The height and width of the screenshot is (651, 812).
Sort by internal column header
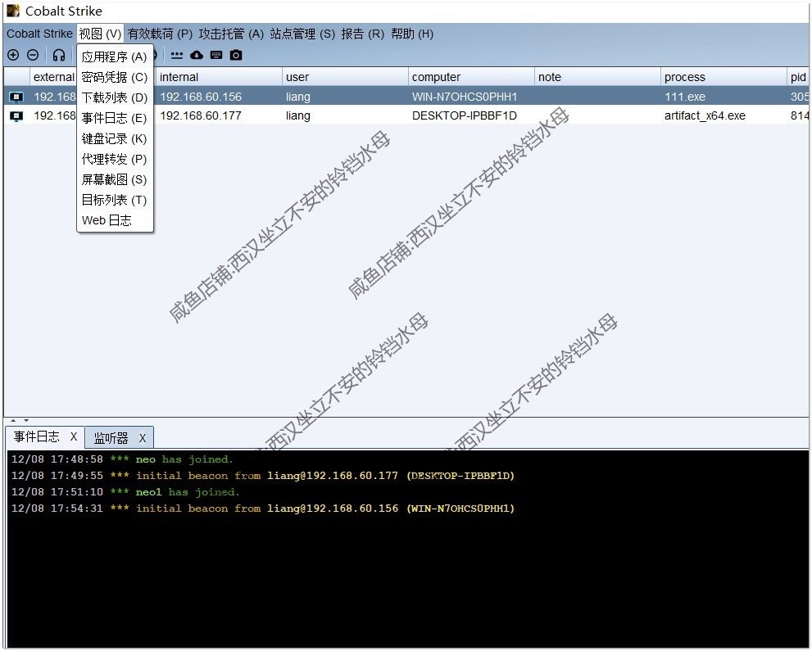(219, 77)
